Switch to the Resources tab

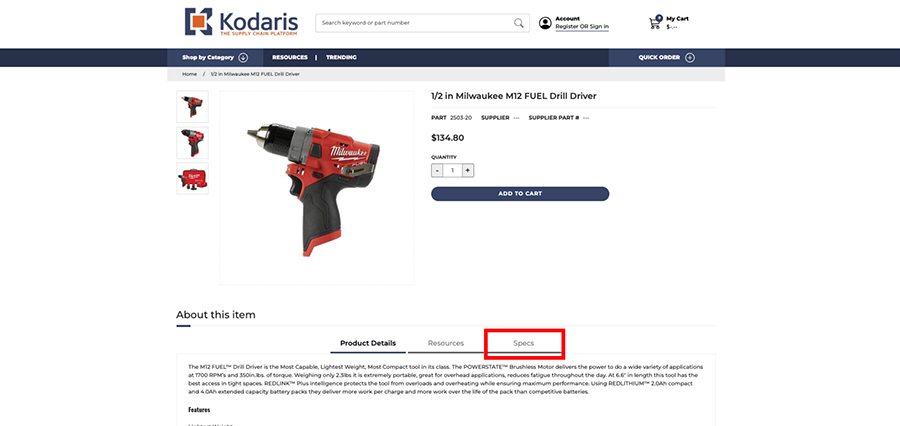(x=446, y=343)
